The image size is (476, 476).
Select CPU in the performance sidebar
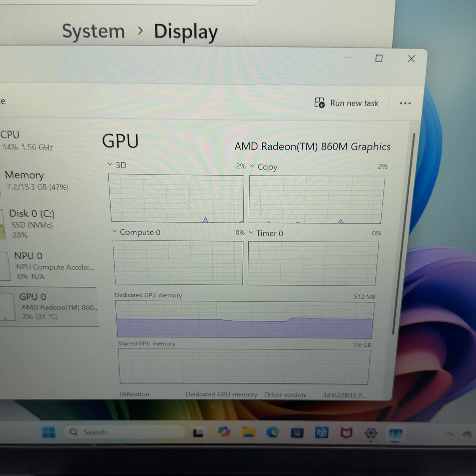pyautogui.click(x=28, y=141)
